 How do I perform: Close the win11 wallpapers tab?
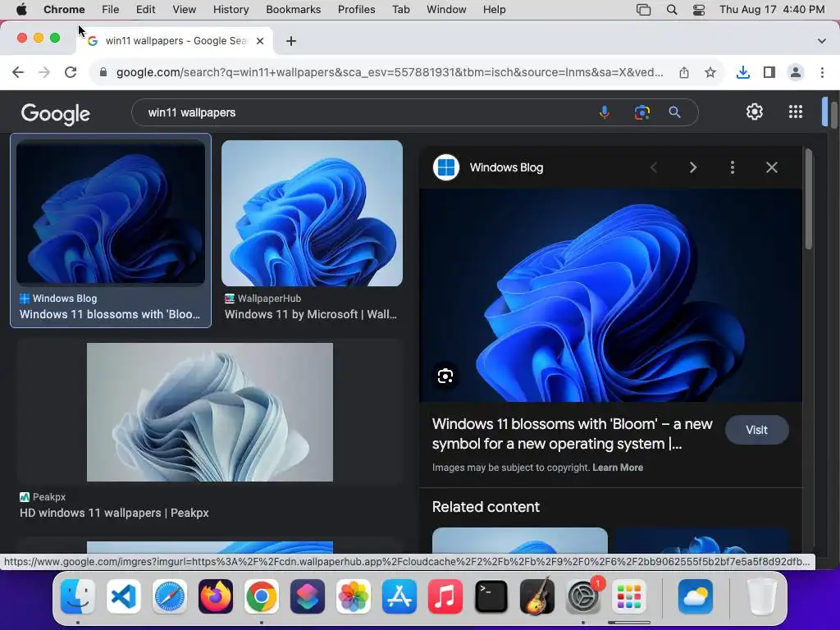pos(260,41)
